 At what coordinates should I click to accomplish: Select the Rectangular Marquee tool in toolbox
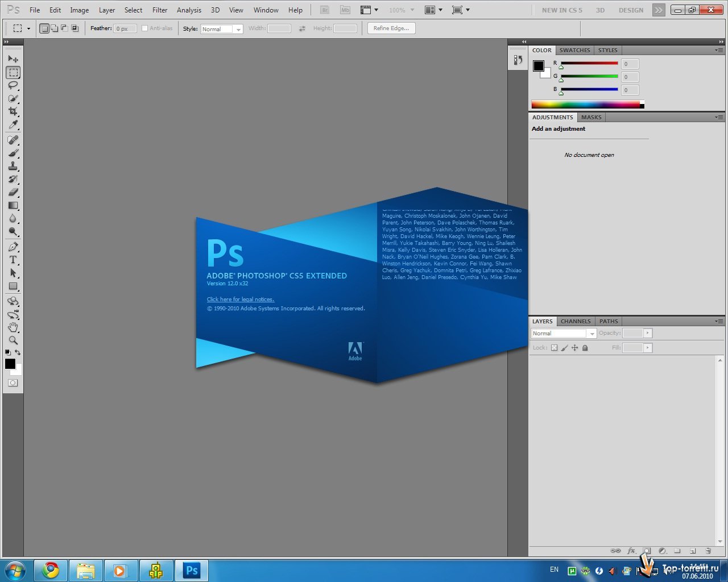(x=13, y=72)
